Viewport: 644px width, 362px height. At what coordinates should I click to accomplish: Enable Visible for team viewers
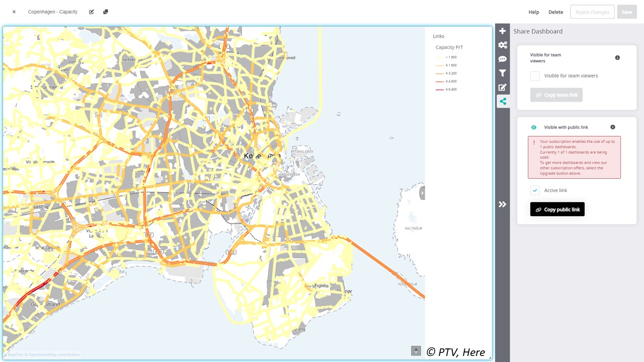pos(535,75)
